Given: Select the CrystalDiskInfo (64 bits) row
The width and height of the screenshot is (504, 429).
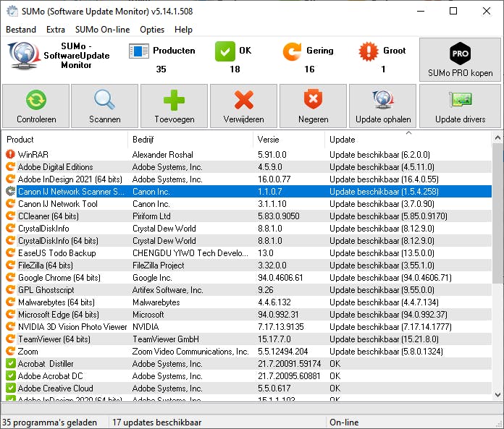Looking at the screenshot, I should (x=248, y=240).
